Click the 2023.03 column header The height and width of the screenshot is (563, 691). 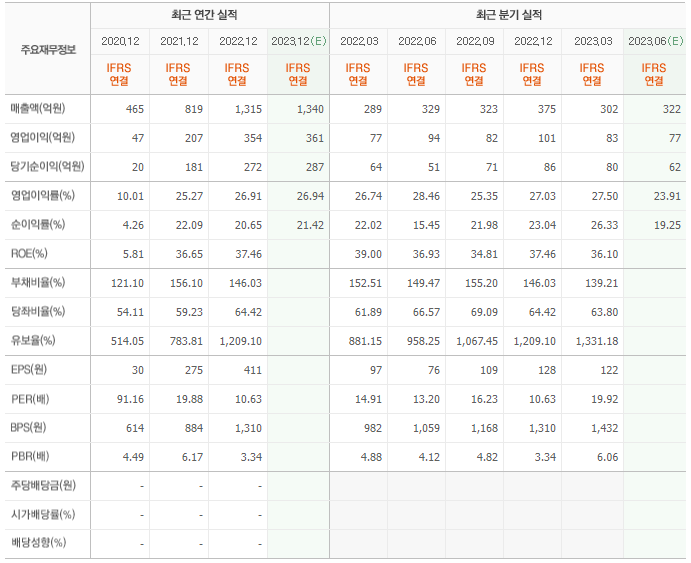coord(593,41)
